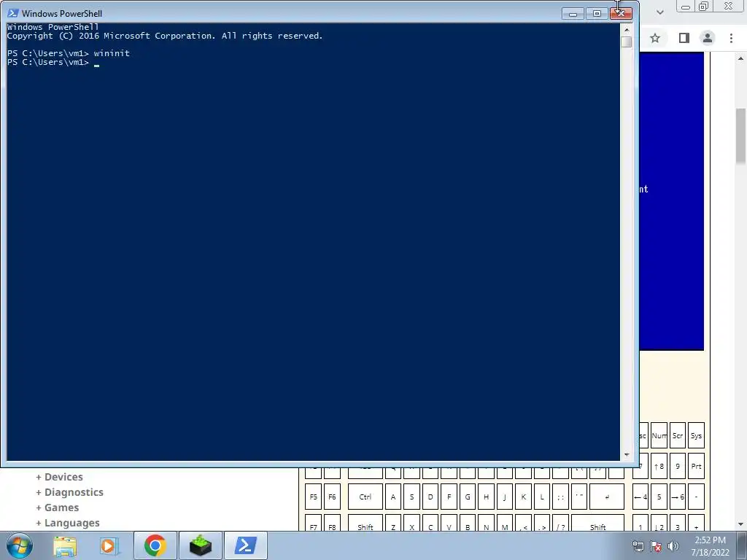Switch to Google Chrome in the taskbar
747x560 pixels.
tap(155, 545)
